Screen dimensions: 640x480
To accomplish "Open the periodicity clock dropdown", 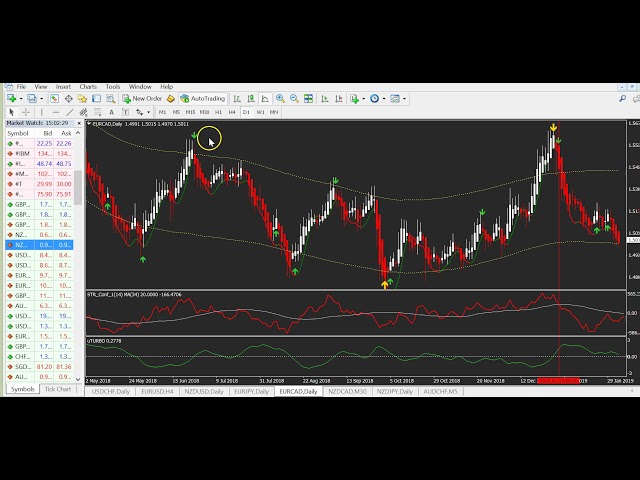I will coord(384,99).
